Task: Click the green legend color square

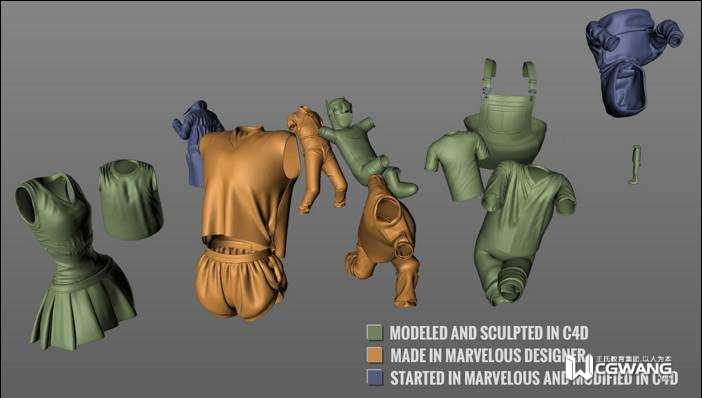Action: pyautogui.click(x=375, y=333)
